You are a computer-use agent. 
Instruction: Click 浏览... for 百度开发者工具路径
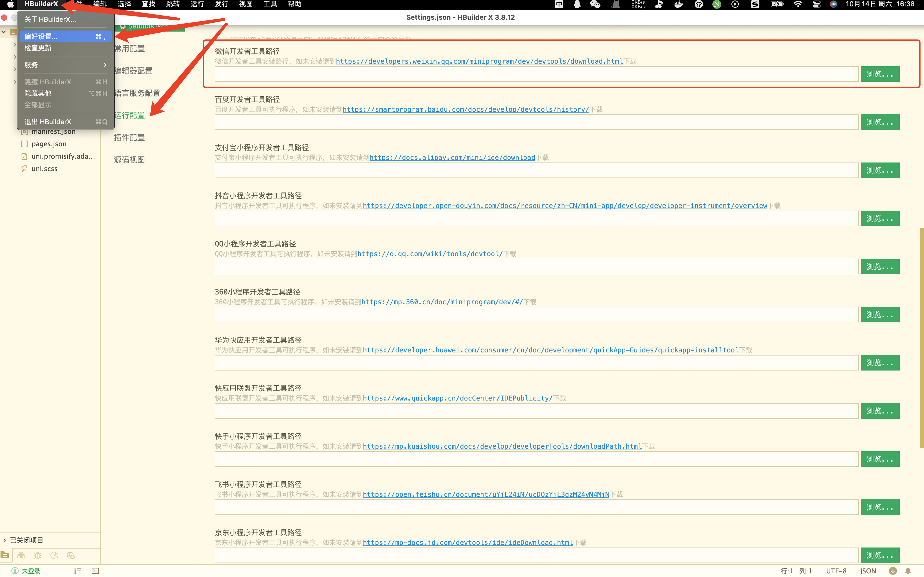point(880,122)
